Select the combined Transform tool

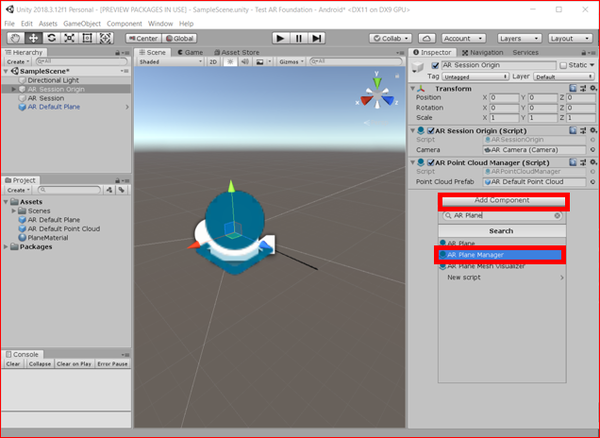coord(105,38)
